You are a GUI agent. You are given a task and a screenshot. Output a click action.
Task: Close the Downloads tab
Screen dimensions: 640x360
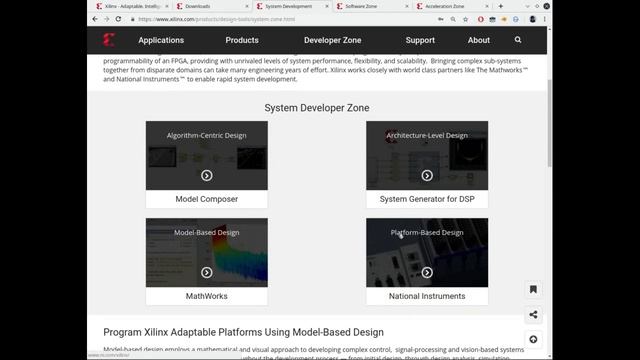click(x=247, y=7)
